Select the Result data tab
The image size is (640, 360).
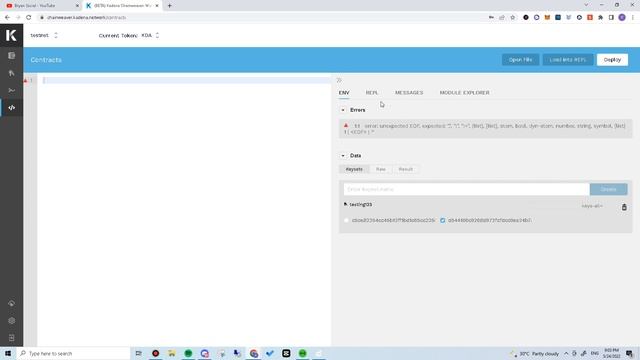click(x=406, y=169)
